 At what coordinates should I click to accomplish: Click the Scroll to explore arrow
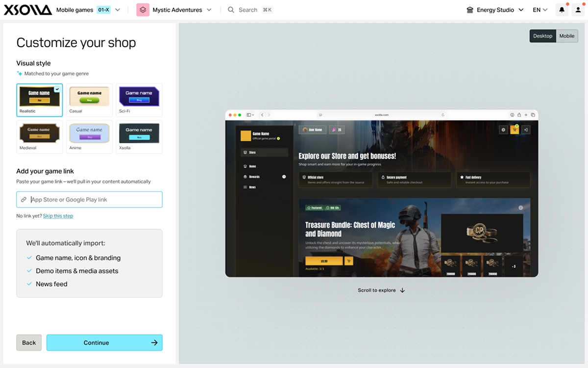(x=402, y=290)
